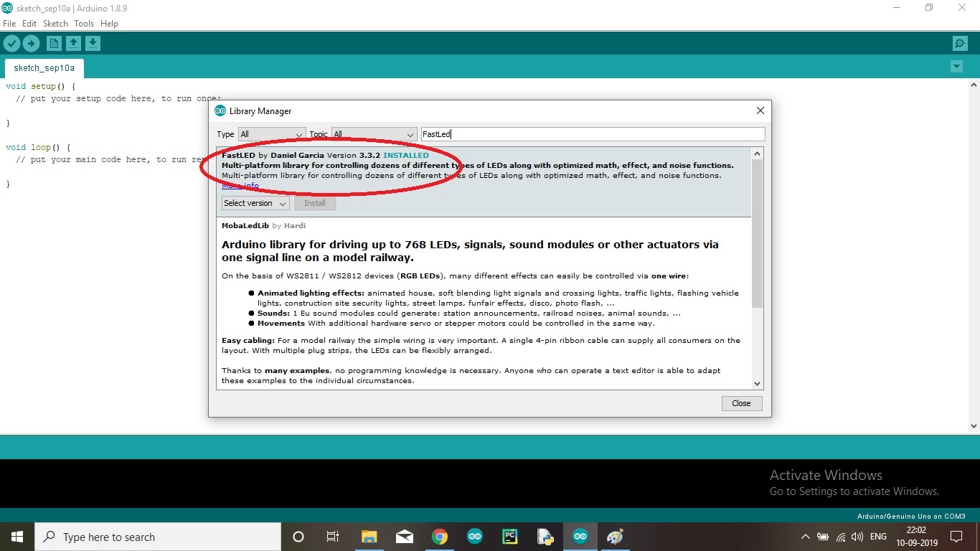Viewport: 980px width, 551px height.
Task: Open File Explorer from the taskbar
Action: tap(369, 537)
